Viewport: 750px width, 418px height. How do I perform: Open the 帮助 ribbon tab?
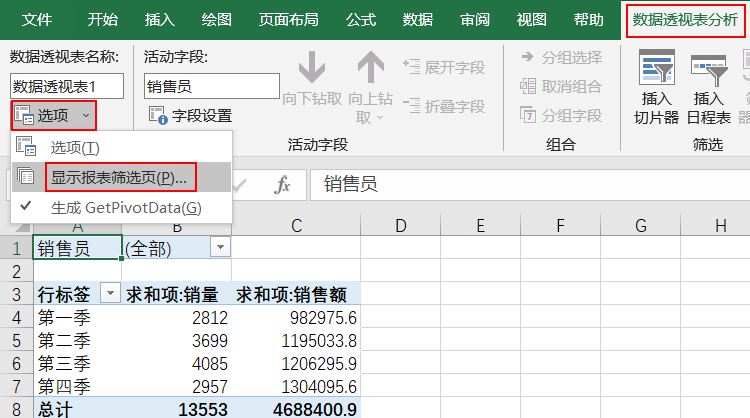point(588,20)
